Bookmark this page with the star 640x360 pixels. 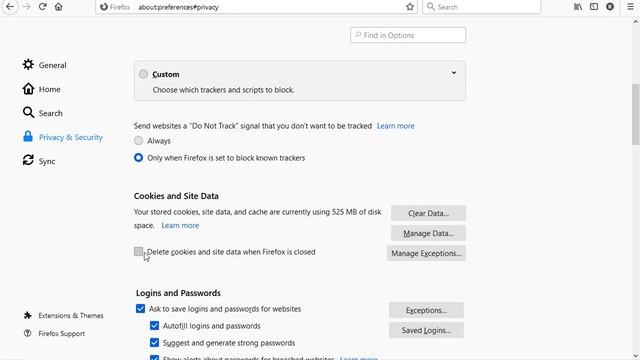pos(410,7)
